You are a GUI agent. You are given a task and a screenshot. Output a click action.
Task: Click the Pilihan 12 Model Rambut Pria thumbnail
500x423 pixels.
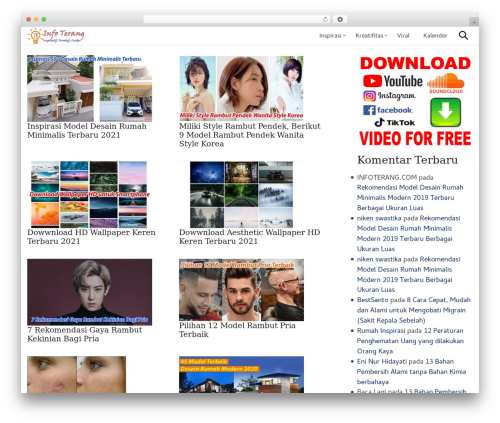(241, 290)
